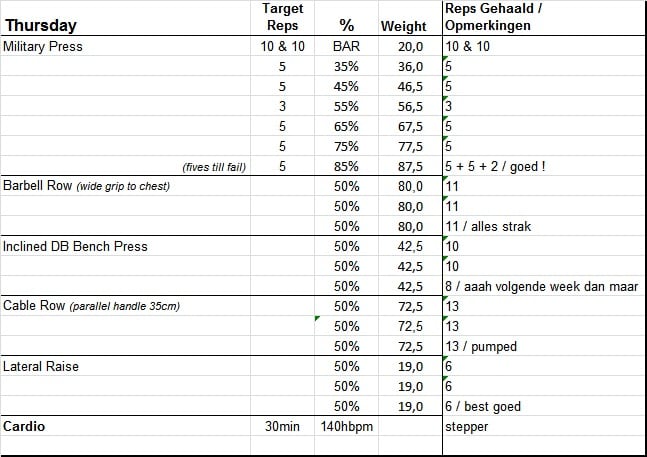Screen dimensions: 647x457
Task: Select the BAR percentage cell
Action: (x=347, y=47)
